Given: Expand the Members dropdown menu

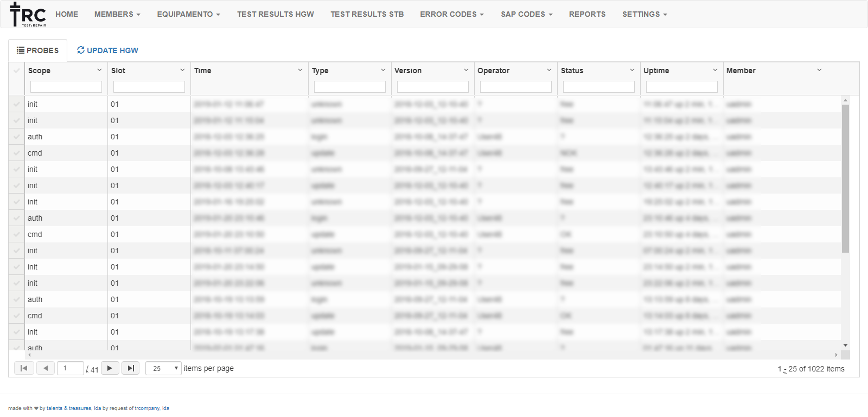Looking at the screenshot, I should pos(117,14).
